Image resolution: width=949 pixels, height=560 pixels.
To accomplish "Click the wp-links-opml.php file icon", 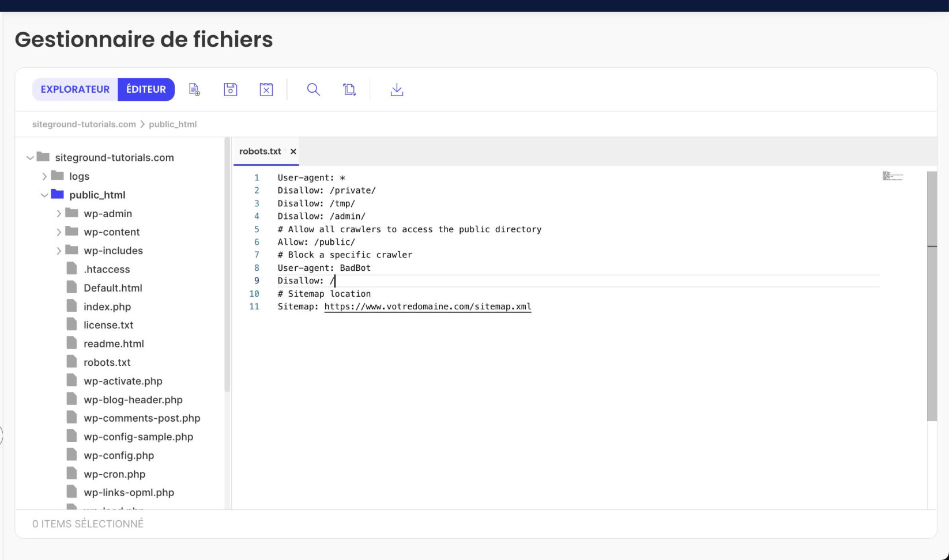I will [71, 491].
